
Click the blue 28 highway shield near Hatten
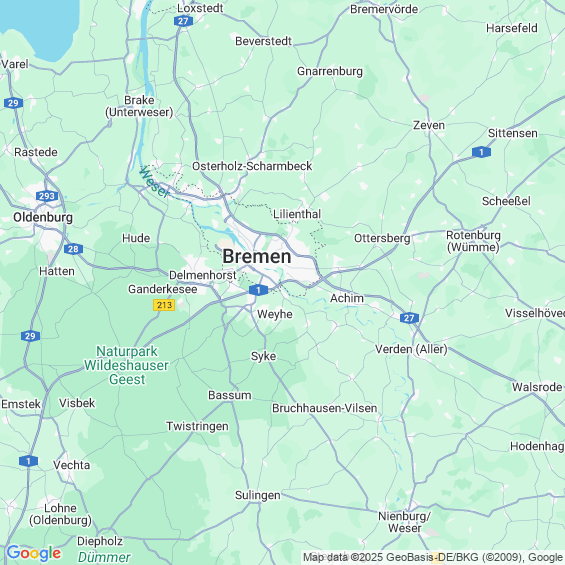(73, 249)
